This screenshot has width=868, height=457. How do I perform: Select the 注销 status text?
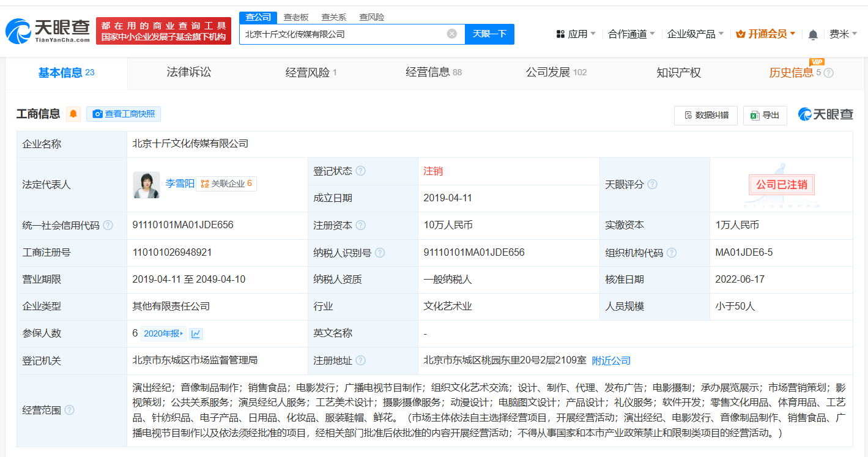[433, 171]
